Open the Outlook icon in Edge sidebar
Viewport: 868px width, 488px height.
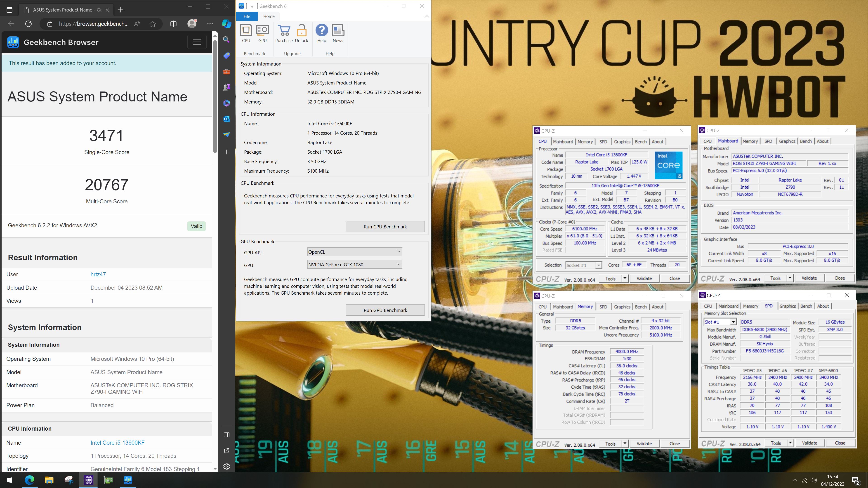coord(226,119)
